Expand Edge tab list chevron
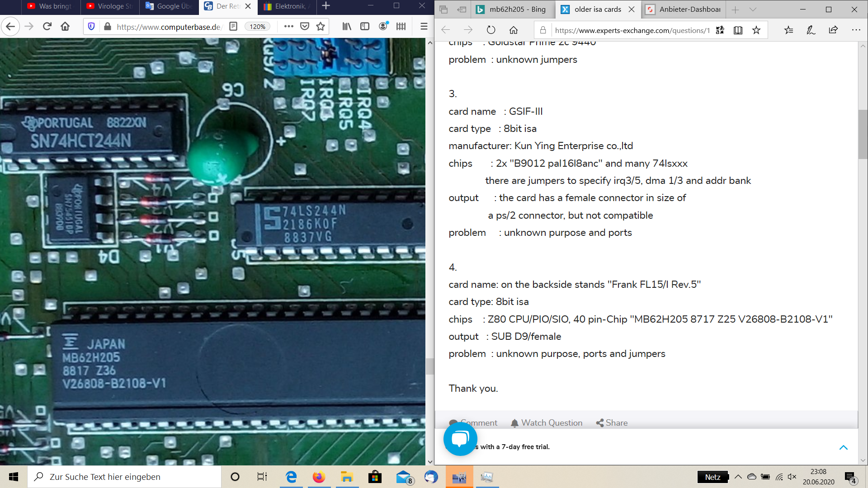 (753, 9)
